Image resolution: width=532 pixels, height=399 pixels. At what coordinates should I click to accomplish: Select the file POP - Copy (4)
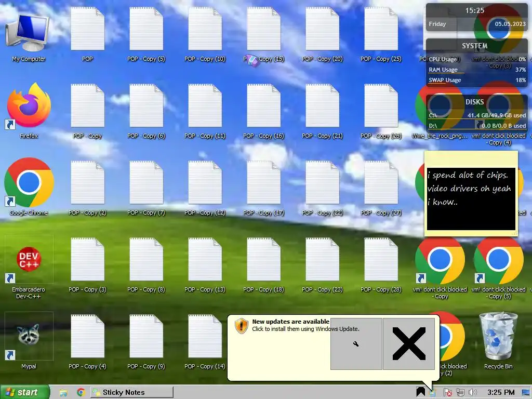(87, 342)
